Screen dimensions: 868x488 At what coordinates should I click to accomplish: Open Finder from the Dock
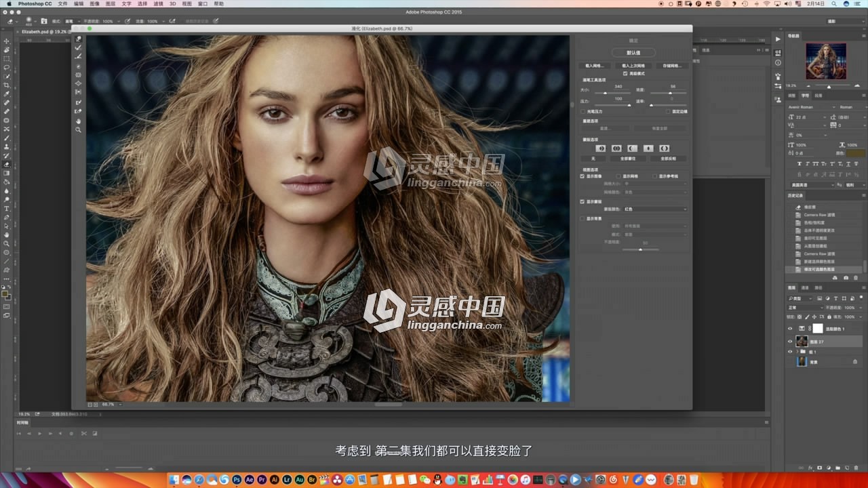point(174,480)
